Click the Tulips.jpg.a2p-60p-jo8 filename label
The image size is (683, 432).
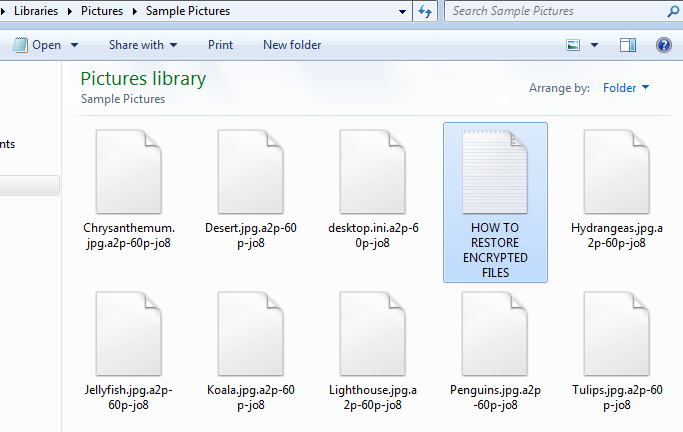pyautogui.click(x=617, y=398)
